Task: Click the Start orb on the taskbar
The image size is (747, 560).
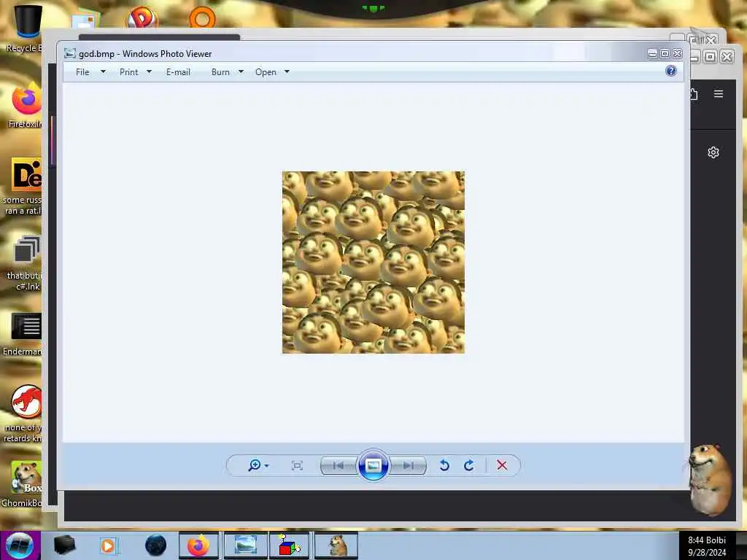Action: 20,545
